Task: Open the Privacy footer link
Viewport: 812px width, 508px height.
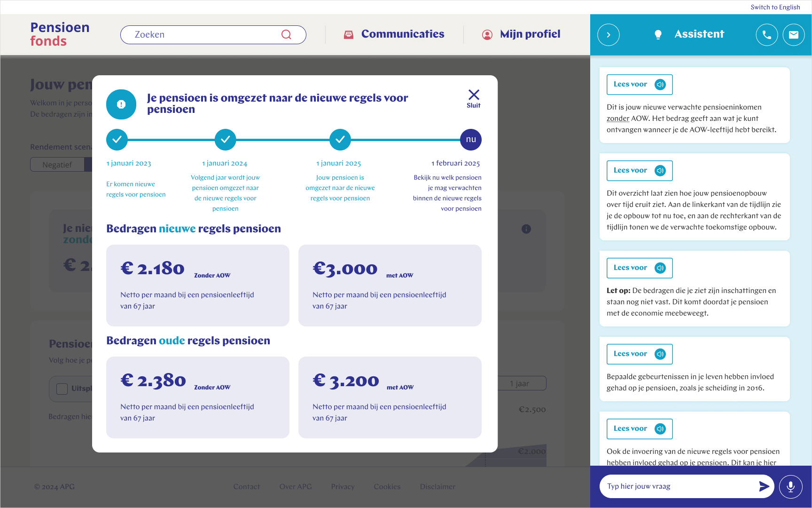Action: [x=343, y=487]
